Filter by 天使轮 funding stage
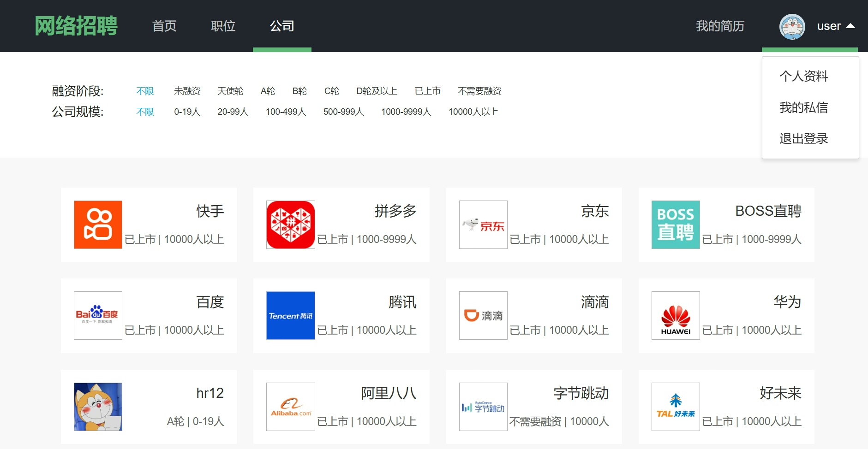Viewport: 868px width, 449px height. (x=230, y=91)
